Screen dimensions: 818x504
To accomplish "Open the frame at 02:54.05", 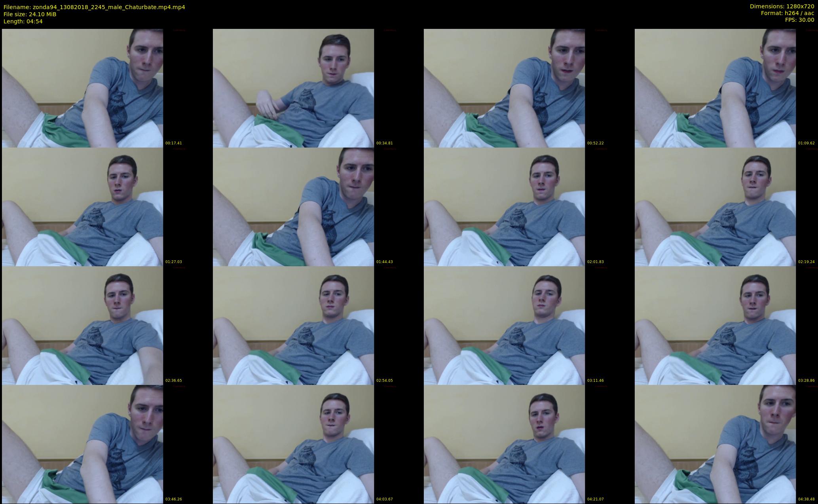I will pos(293,325).
